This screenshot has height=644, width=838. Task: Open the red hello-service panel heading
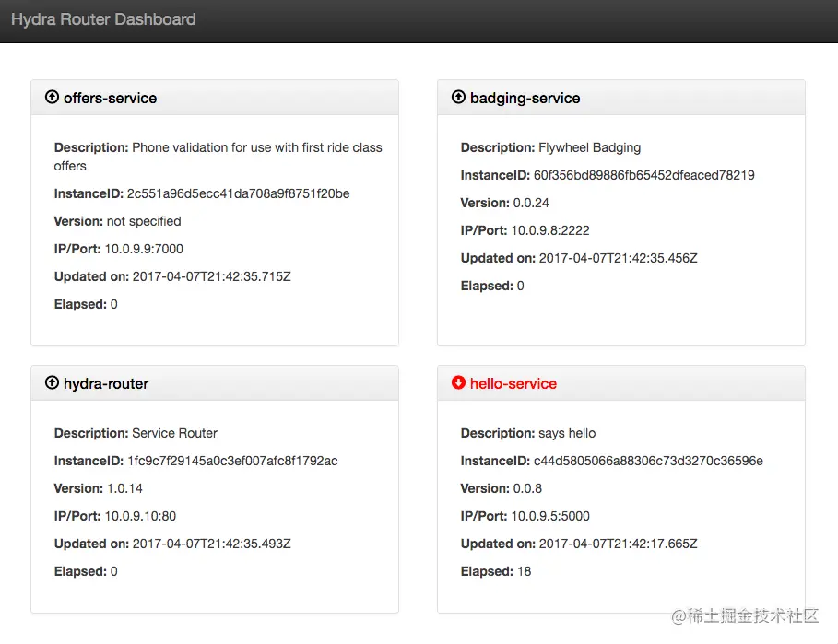[513, 383]
